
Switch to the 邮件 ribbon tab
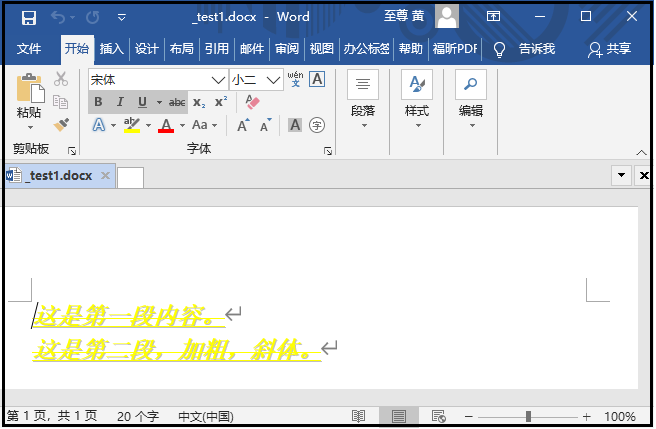(252, 49)
